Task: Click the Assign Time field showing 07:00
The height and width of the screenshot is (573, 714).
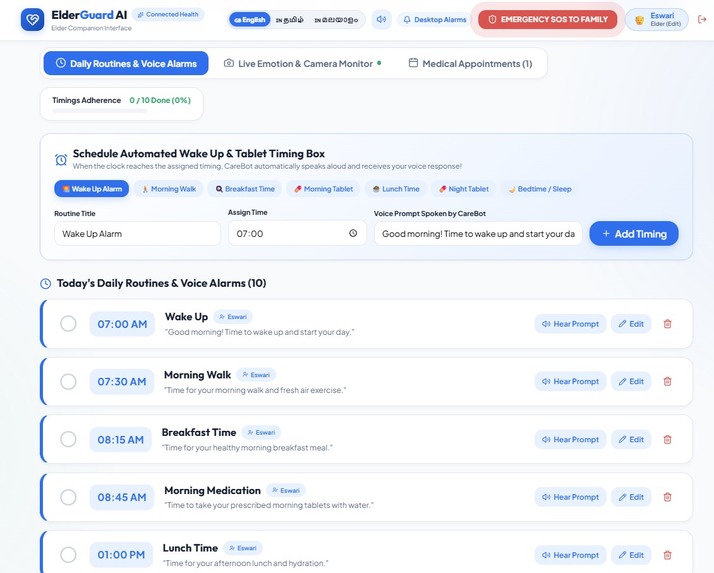Action: pyautogui.click(x=297, y=233)
